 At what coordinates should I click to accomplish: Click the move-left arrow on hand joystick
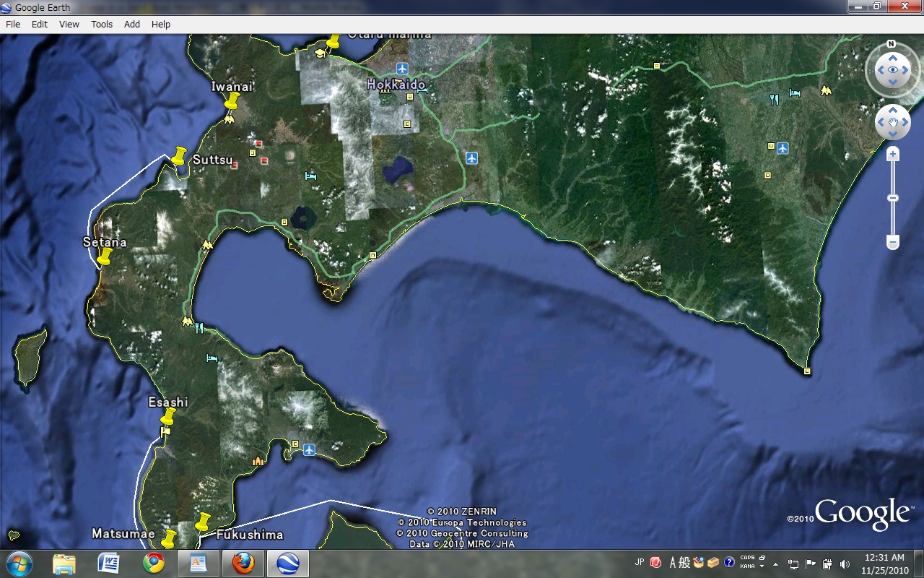[881, 123]
